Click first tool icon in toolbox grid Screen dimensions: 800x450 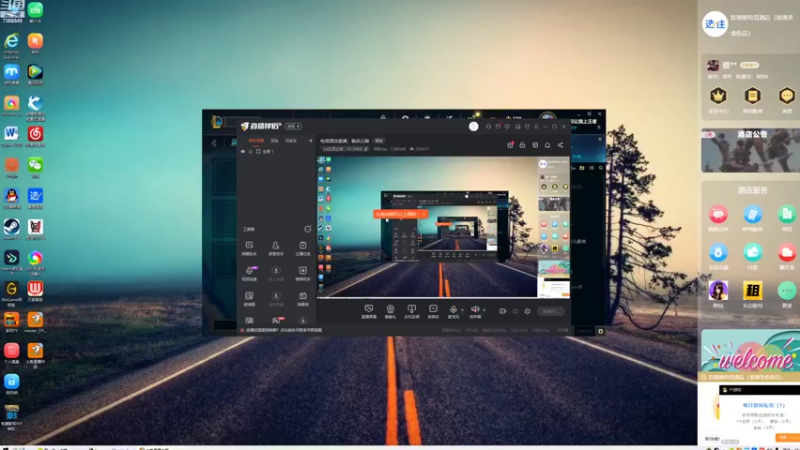click(x=249, y=245)
